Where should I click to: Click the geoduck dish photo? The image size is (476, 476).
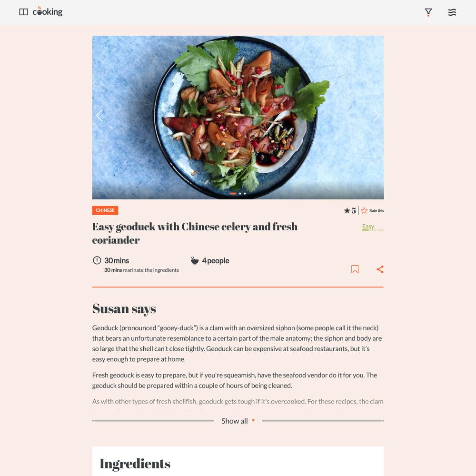click(x=238, y=118)
